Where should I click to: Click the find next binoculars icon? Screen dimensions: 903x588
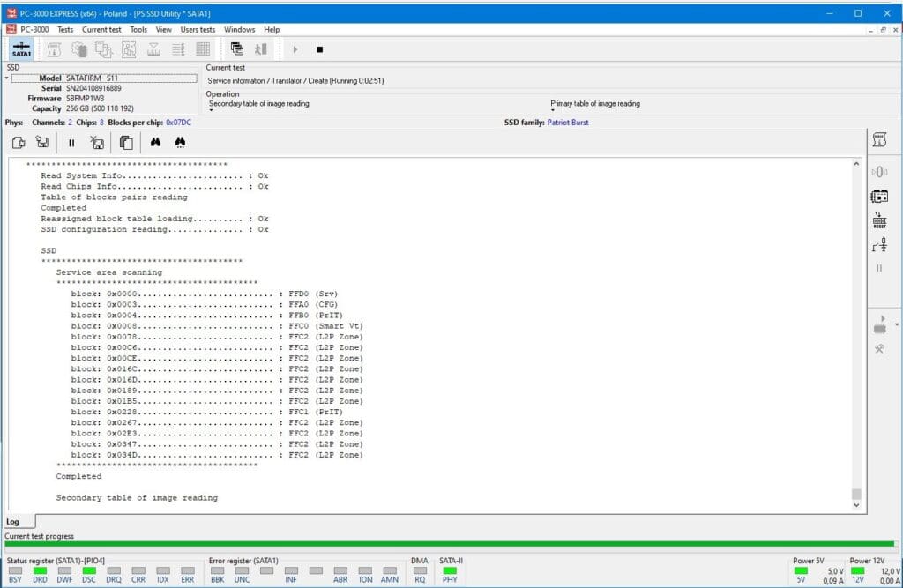pos(181,142)
